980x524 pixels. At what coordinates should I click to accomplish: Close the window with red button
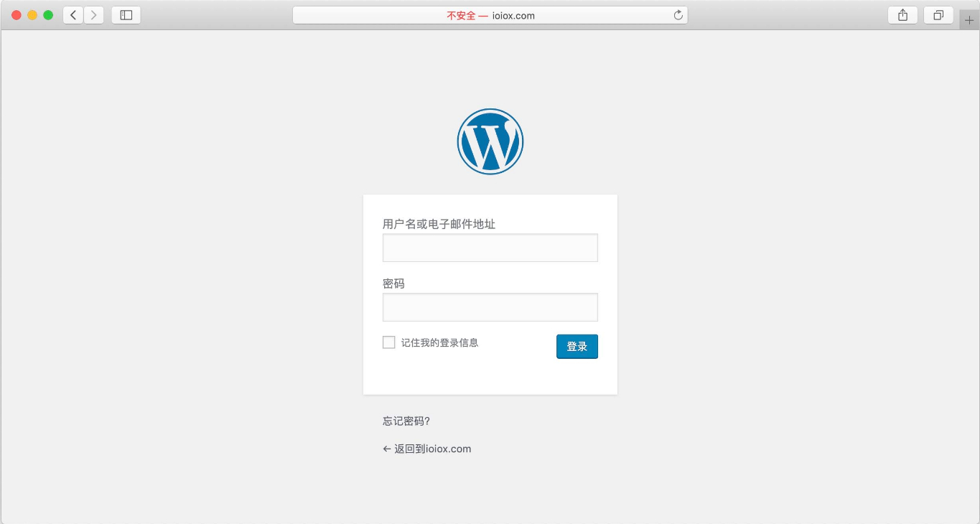coord(17,15)
